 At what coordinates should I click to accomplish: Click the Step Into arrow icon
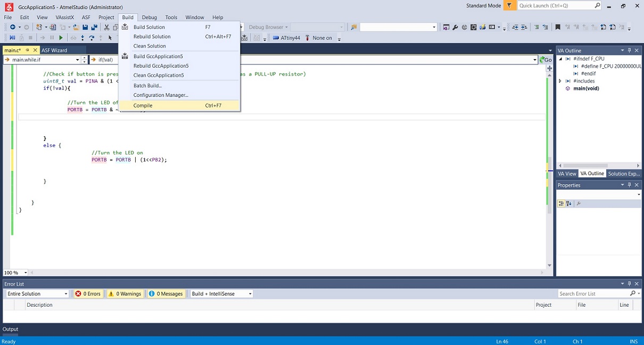pyautogui.click(x=82, y=38)
